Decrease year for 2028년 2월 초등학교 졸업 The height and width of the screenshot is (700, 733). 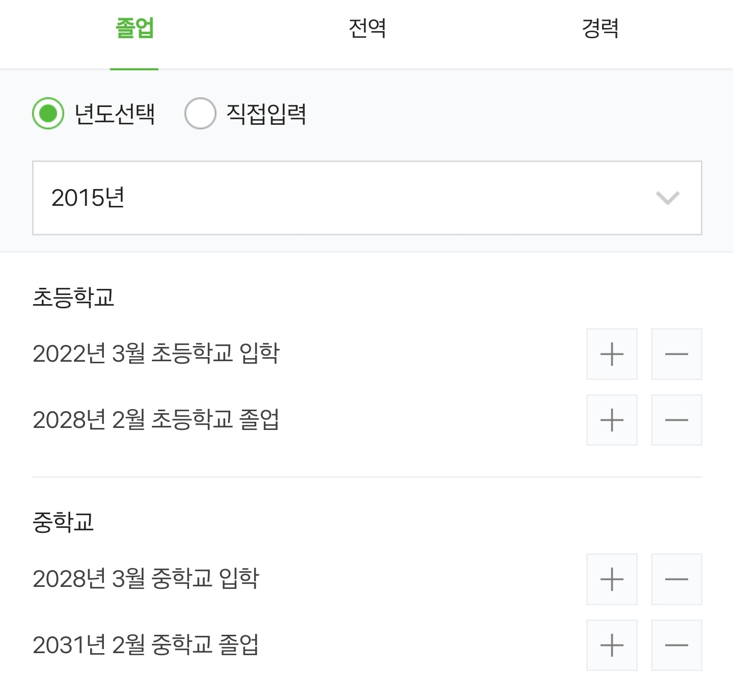[x=676, y=420]
